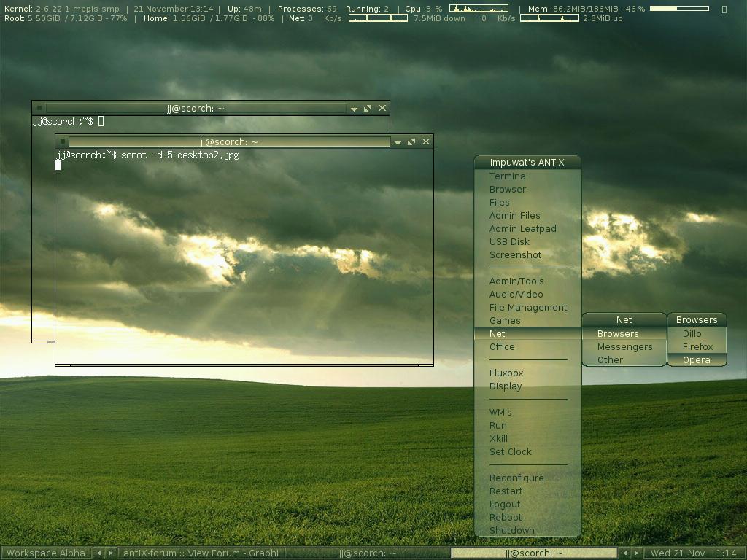Click the back terminal's prompt line
747x560 pixels.
click(x=68, y=122)
